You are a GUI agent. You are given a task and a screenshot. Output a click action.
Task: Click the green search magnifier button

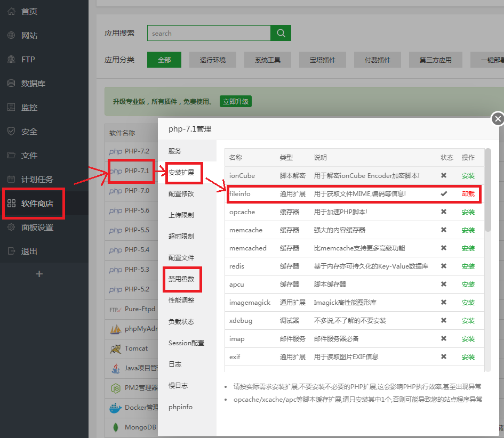point(281,33)
